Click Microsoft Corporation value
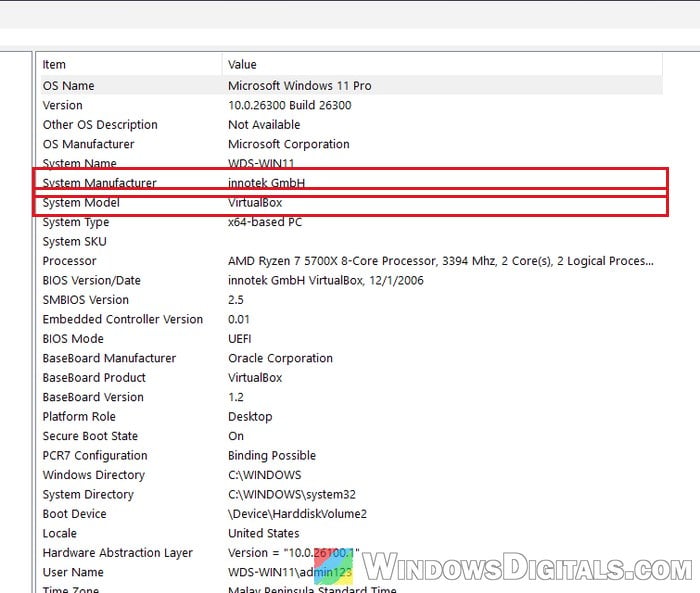Viewport: 700px width, 593px height. coord(288,144)
